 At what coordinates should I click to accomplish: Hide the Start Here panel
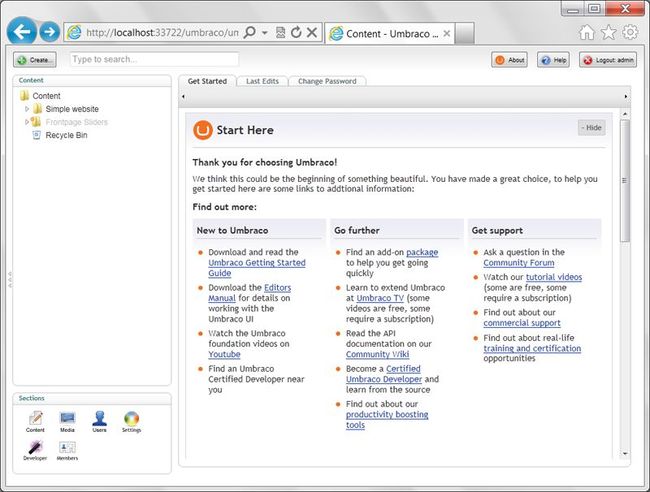(592, 128)
